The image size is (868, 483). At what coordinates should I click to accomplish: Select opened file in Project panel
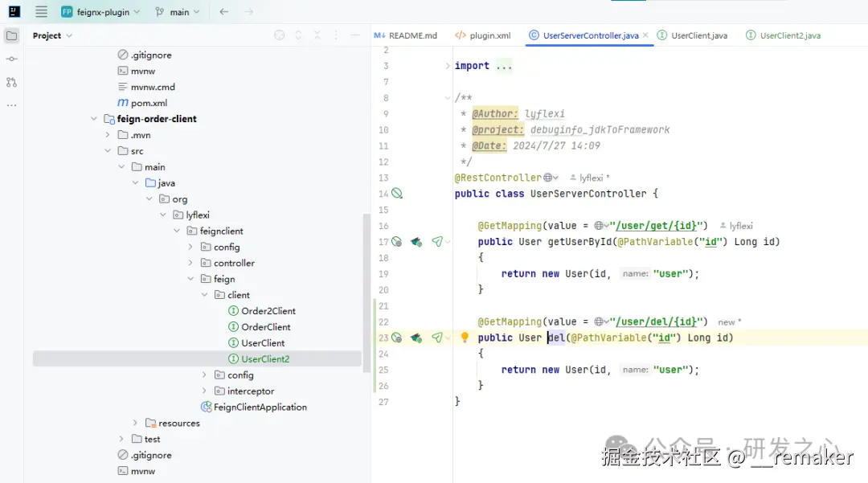pos(280,35)
